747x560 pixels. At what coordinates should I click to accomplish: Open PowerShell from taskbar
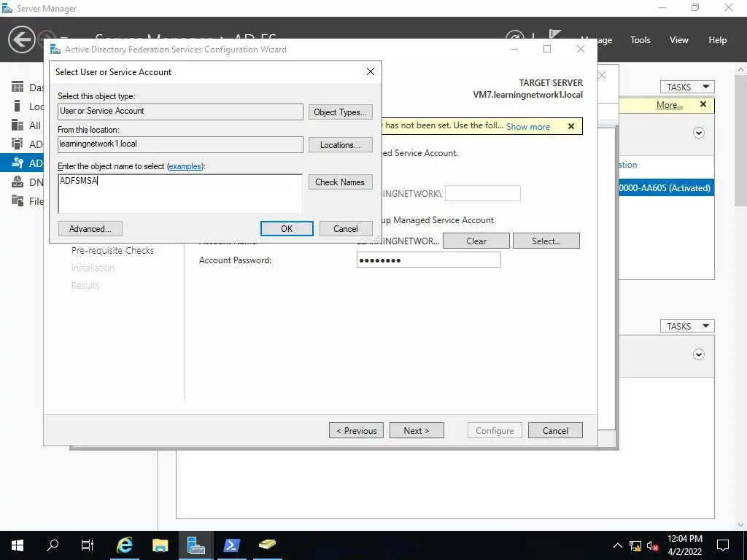pyautogui.click(x=232, y=545)
